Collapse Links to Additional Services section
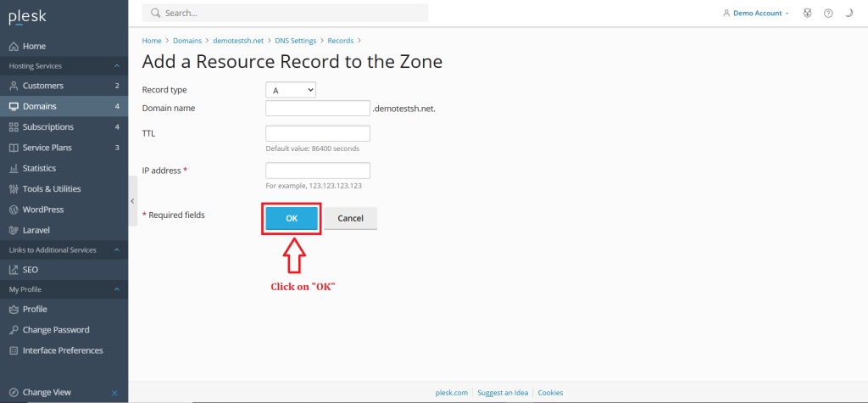 pos(117,250)
